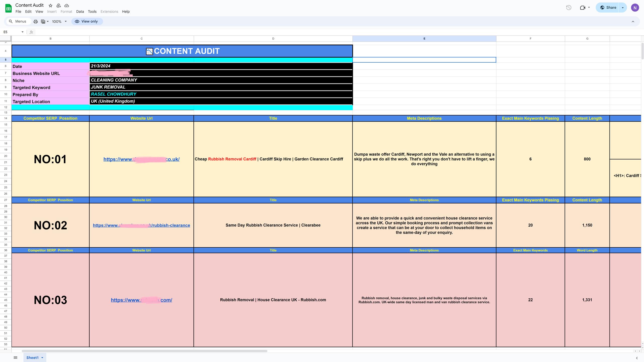Expand the Share options arrow
This screenshot has width=644, height=362.
pyautogui.click(x=623, y=8)
